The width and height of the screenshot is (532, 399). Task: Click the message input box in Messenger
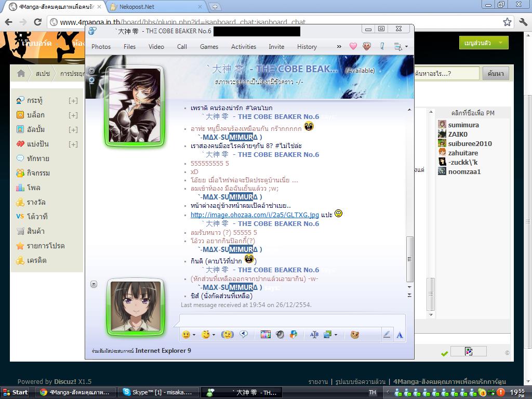click(292, 321)
